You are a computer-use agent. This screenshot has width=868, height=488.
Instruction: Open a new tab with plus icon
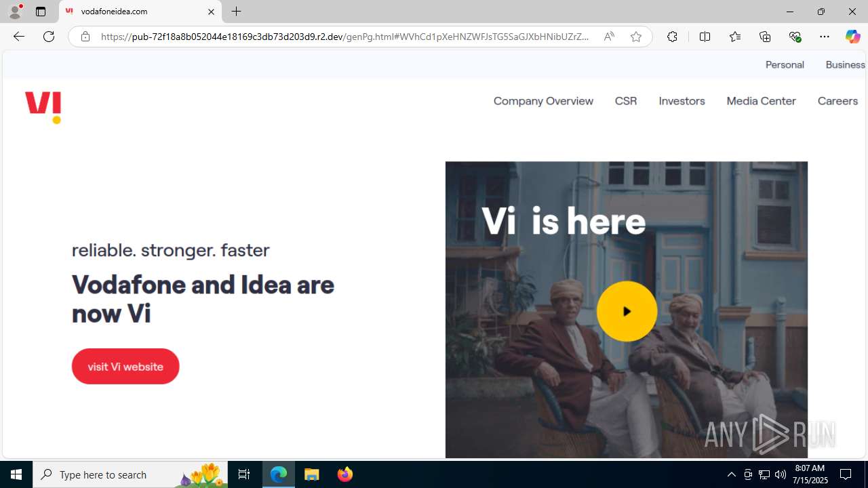[236, 12]
